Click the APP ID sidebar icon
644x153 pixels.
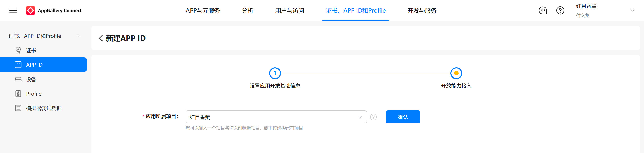pos(18,65)
